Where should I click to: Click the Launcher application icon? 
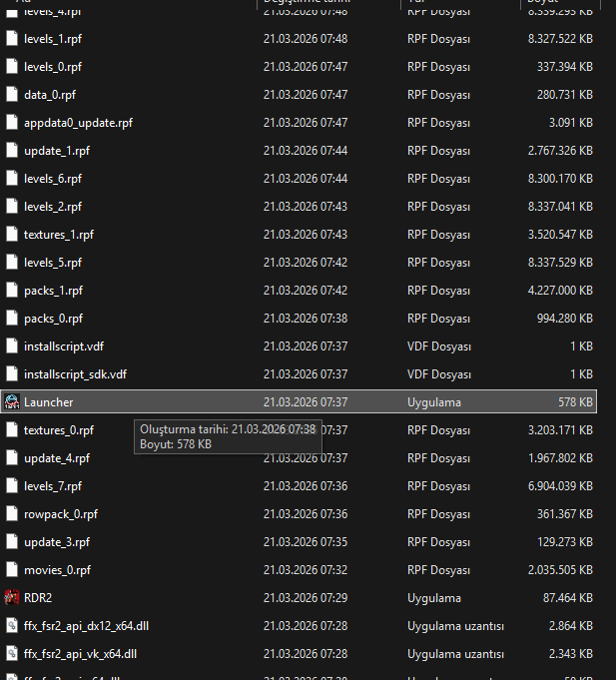12,401
